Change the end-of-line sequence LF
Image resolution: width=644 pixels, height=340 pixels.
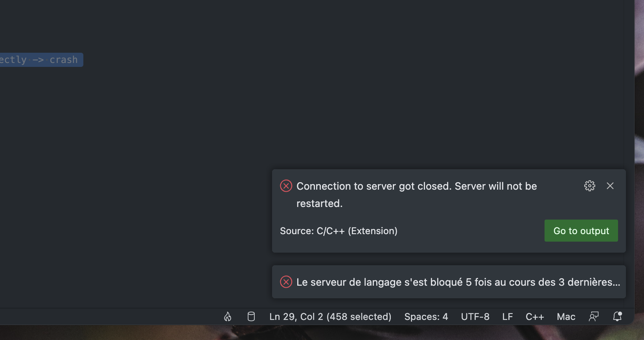(x=507, y=316)
